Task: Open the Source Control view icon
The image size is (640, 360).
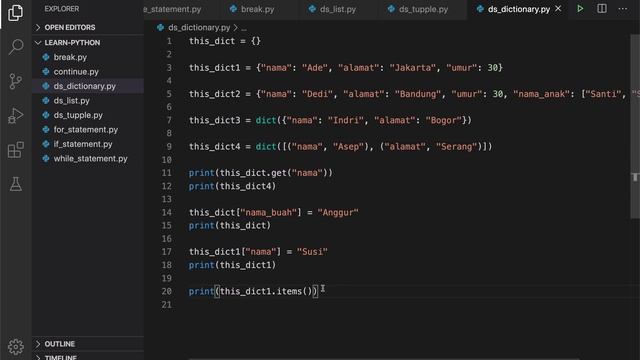Action: coord(16,81)
